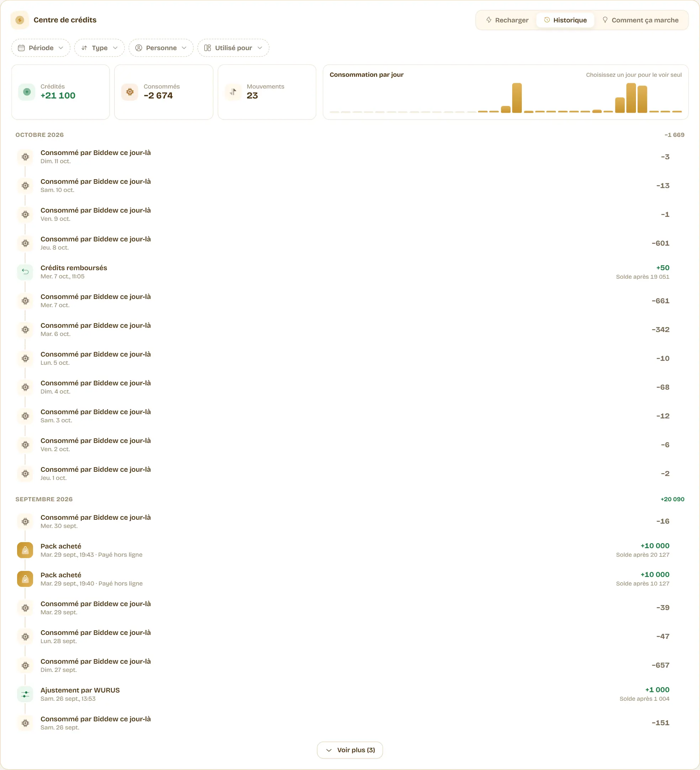
Task: Click the chip icon for Sam. 26 sept. consumption
Action: (25, 723)
